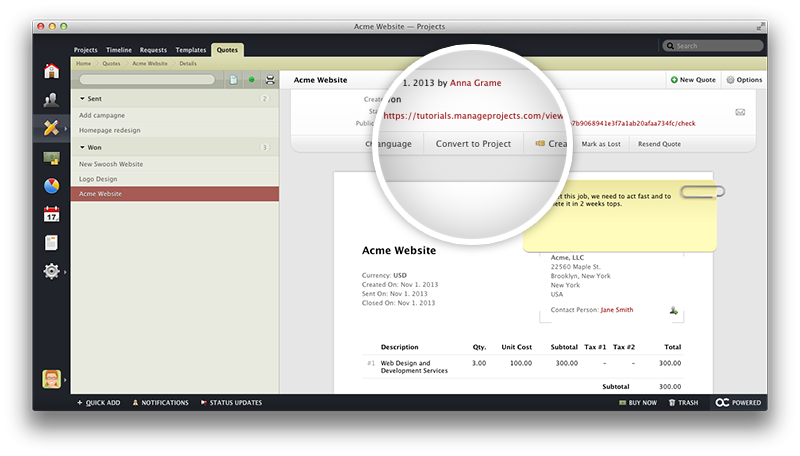Expand the settings gear menu in the sidebar
Image resolution: width=800 pixels, height=456 pixels.
(x=51, y=271)
